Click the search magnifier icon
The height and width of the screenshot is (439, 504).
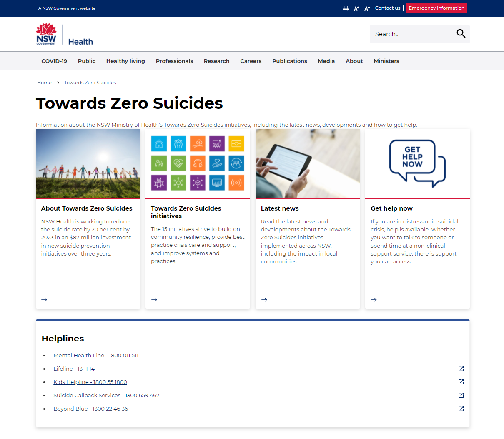[461, 34]
